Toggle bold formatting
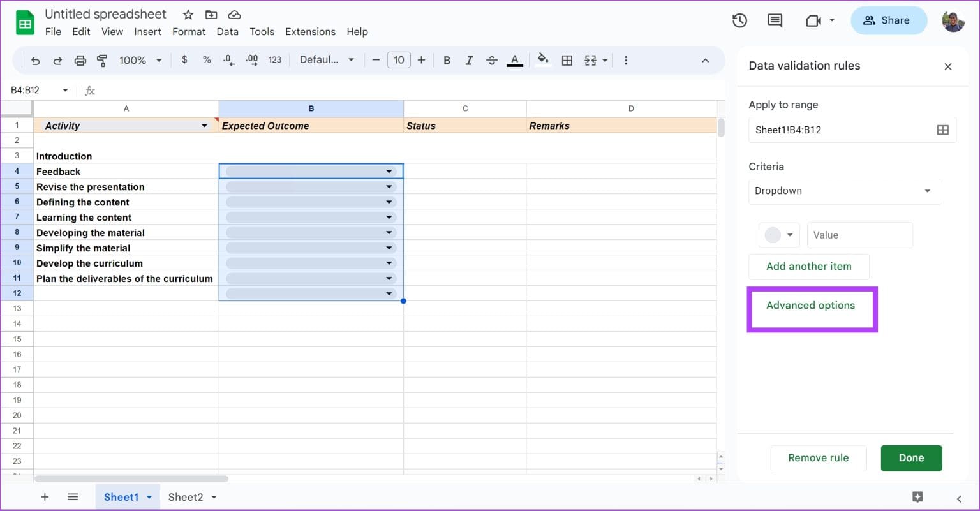This screenshot has height=511, width=980. tap(447, 59)
